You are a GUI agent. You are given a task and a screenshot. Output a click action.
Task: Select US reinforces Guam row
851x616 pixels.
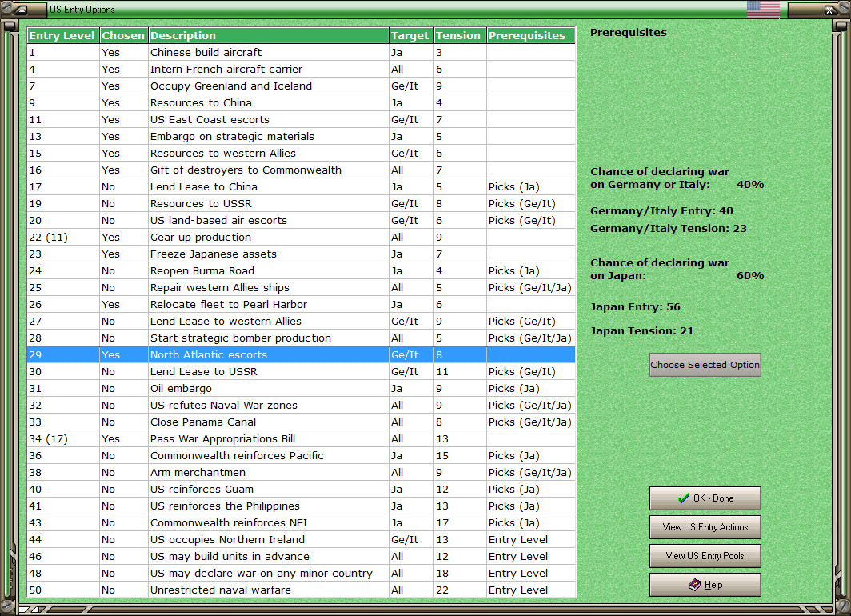(302, 490)
